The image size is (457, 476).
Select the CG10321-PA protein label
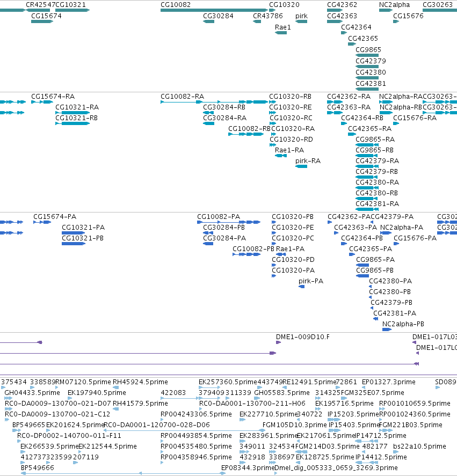tap(83, 228)
